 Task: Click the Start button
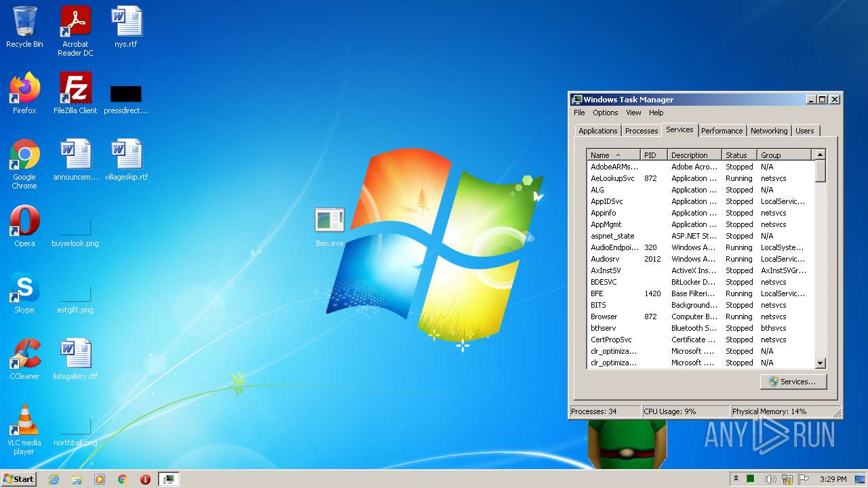pos(19,479)
